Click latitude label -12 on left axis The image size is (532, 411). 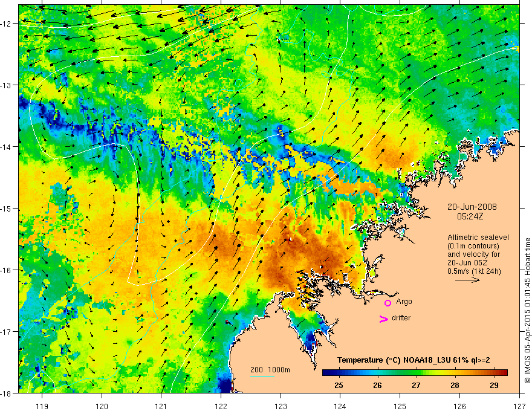[x=6, y=24]
